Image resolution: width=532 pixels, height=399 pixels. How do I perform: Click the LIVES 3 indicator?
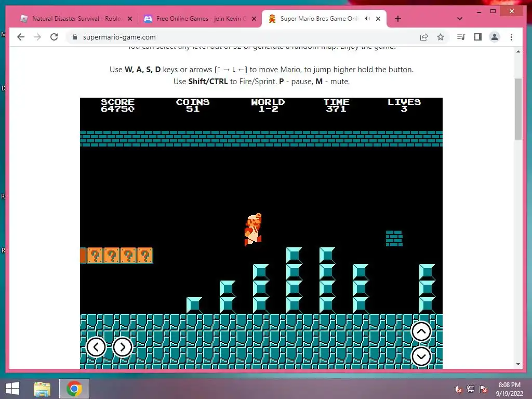tap(404, 105)
